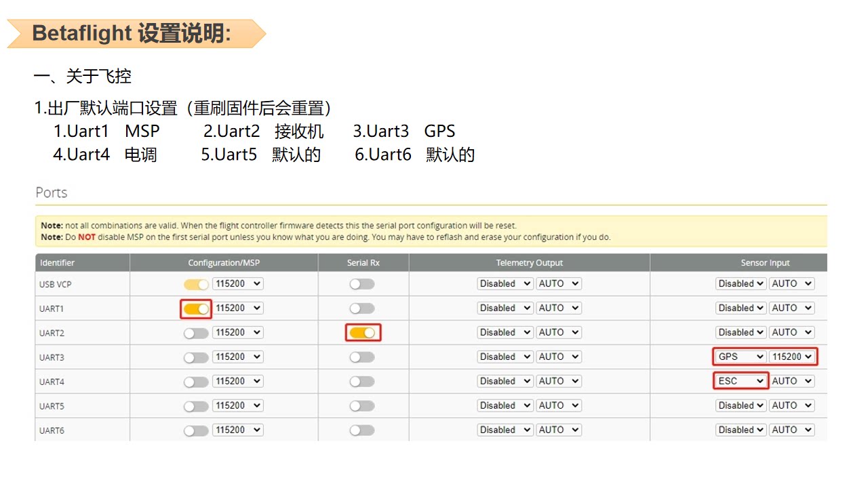
Task: Select UART1 Telemetry Output type dropdown
Action: point(505,308)
